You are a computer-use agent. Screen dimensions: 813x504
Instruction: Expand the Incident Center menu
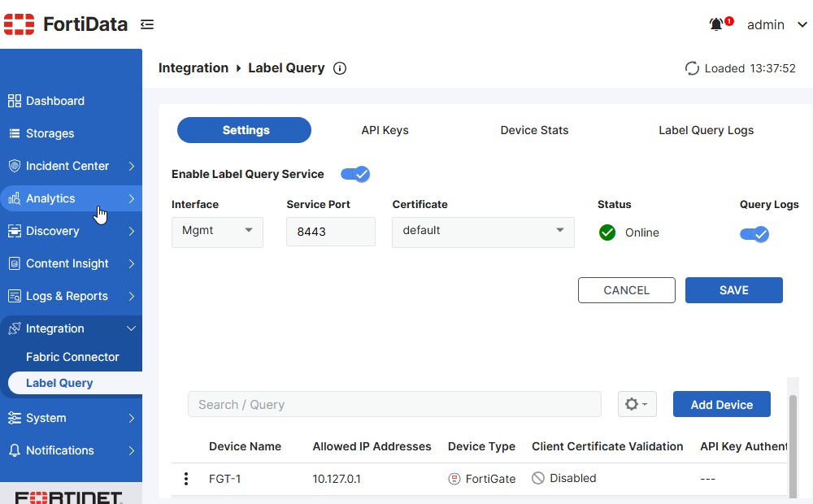pyautogui.click(x=71, y=166)
